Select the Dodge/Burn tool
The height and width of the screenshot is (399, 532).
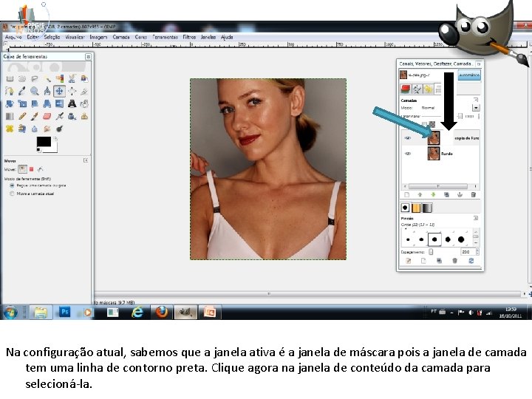pos(59,129)
